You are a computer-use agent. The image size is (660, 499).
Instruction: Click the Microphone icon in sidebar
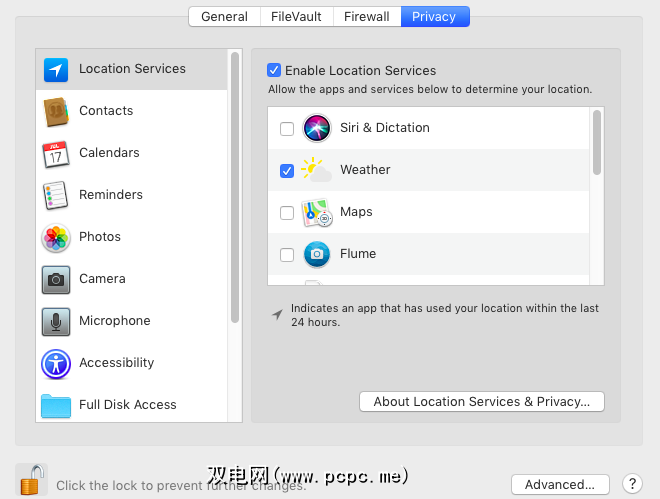tap(56, 321)
